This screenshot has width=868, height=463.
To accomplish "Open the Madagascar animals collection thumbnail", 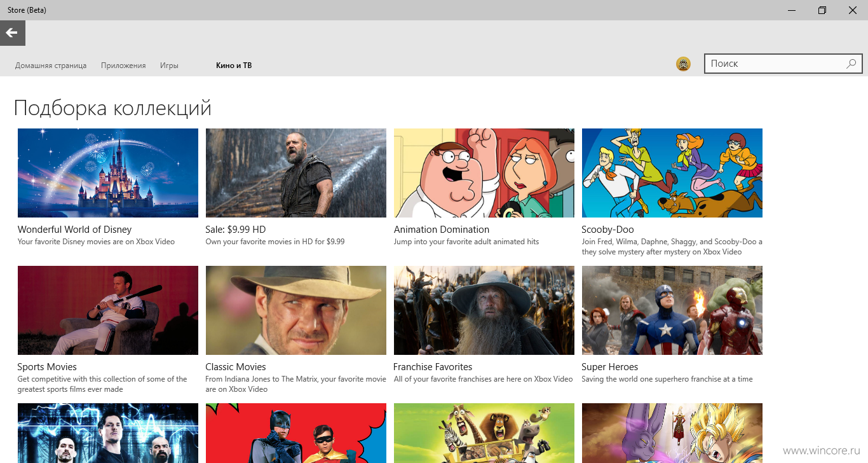I will (484, 433).
